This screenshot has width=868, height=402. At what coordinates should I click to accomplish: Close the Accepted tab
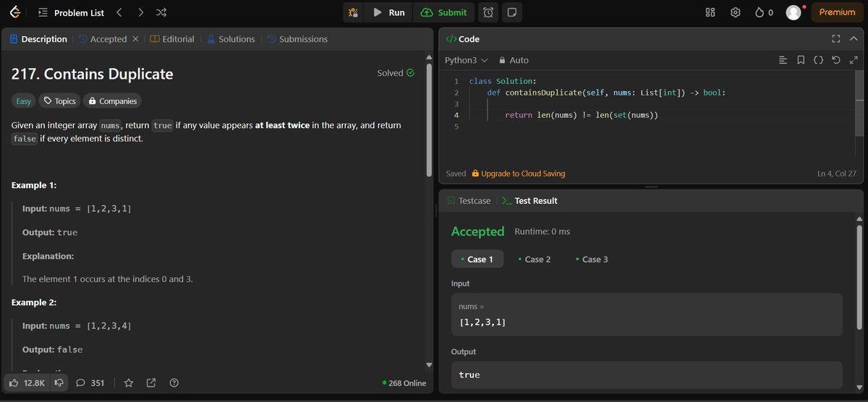tap(135, 39)
